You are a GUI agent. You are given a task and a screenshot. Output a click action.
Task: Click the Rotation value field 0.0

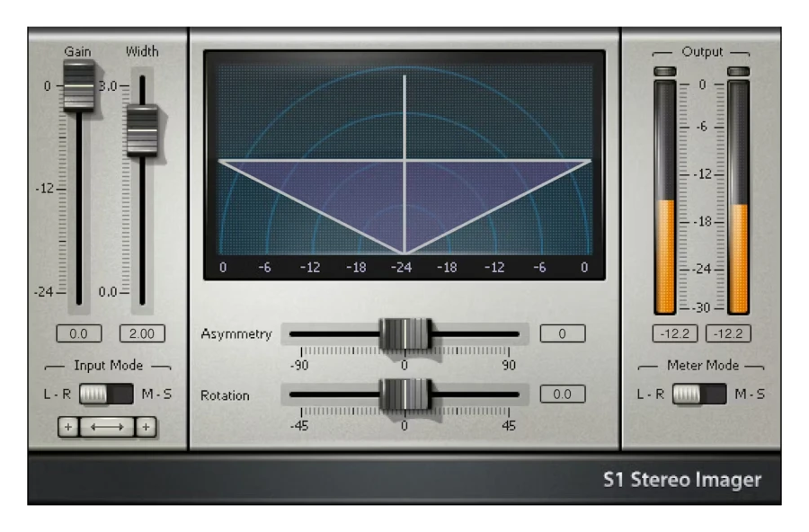click(x=563, y=395)
